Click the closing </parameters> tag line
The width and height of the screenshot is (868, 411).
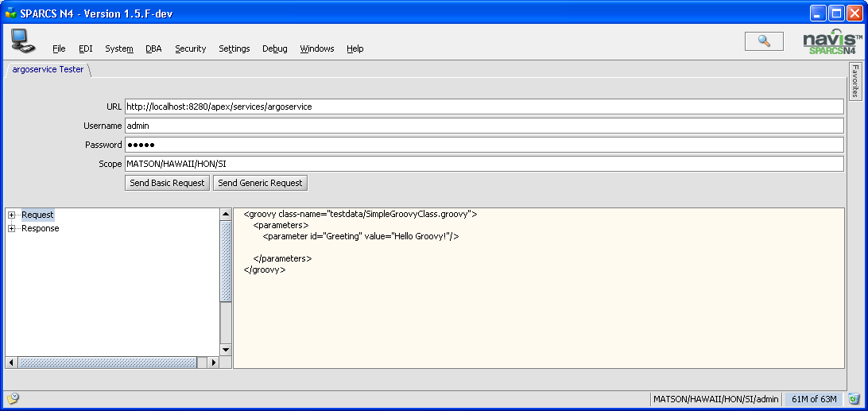[282, 258]
